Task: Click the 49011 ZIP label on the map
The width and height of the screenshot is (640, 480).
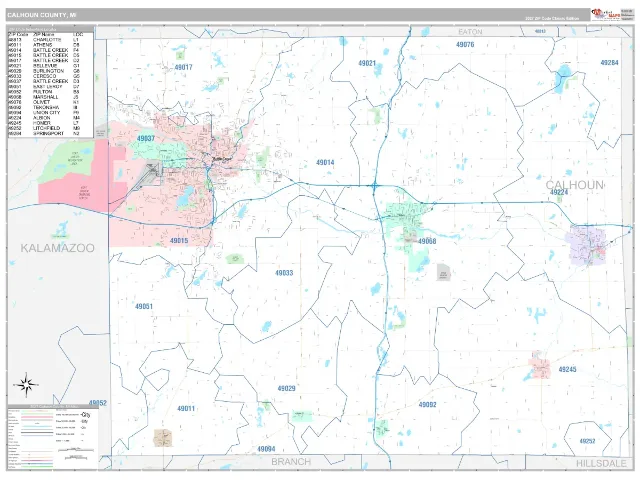Action: coord(186,409)
